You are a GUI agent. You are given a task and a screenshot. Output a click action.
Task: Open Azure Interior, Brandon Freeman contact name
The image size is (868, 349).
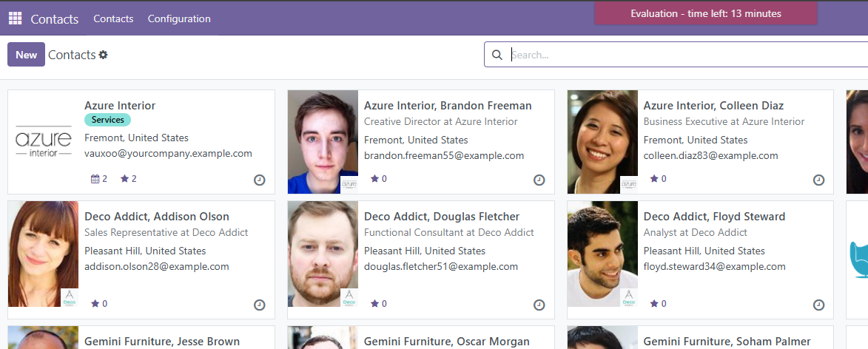(448, 106)
